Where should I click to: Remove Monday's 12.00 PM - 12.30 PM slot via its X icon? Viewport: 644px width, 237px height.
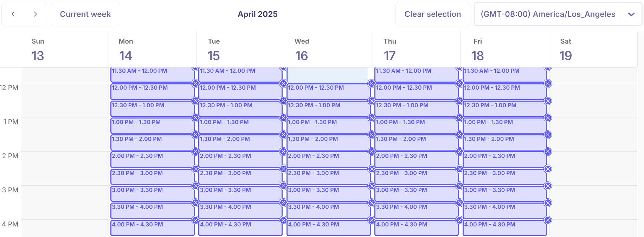[x=196, y=84]
